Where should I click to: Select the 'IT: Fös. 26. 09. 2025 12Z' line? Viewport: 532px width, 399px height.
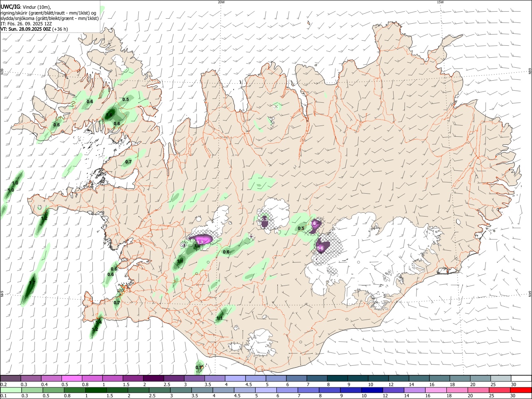(x=26, y=24)
